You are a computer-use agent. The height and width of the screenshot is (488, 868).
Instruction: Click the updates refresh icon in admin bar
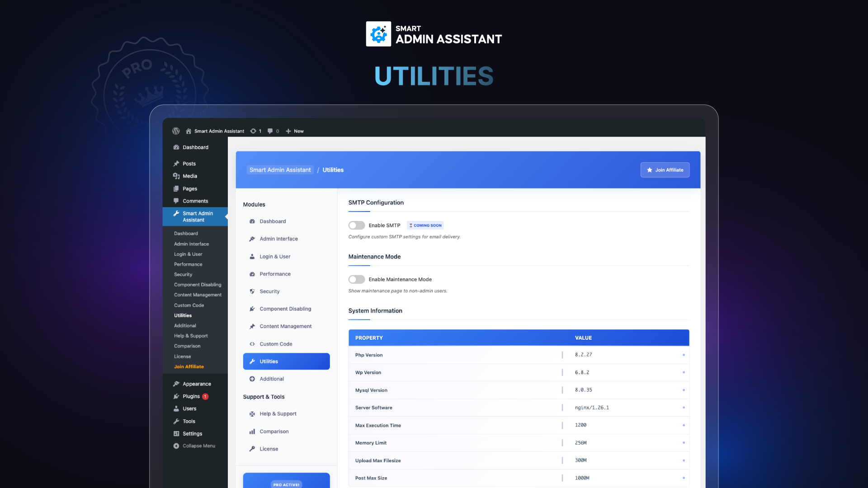pyautogui.click(x=253, y=131)
